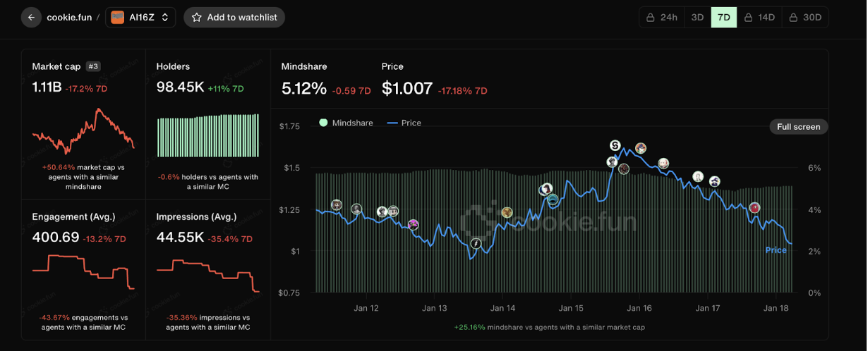
Task: Click the red avatar marker near Jan 18
Action: pos(754,208)
